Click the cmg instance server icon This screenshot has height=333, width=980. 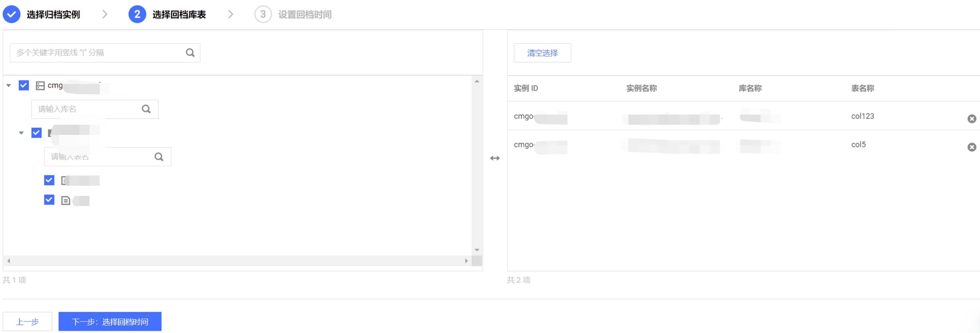click(x=40, y=86)
